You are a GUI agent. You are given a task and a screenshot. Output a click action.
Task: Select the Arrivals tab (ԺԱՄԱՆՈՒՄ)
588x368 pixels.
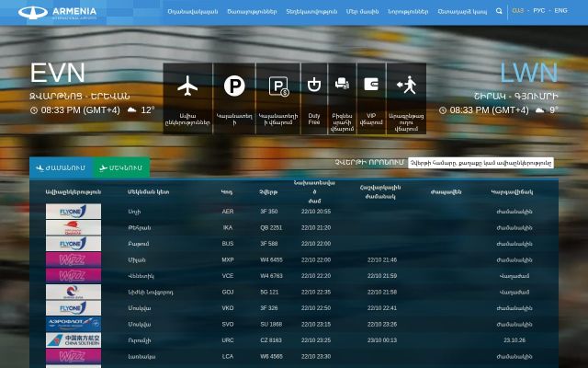(61, 167)
